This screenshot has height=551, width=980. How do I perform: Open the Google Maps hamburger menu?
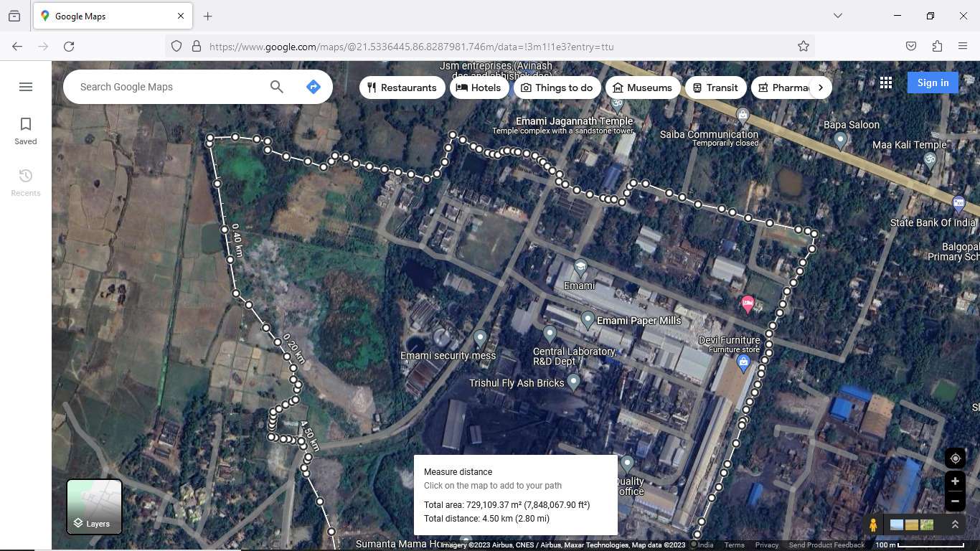pyautogui.click(x=26, y=87)
